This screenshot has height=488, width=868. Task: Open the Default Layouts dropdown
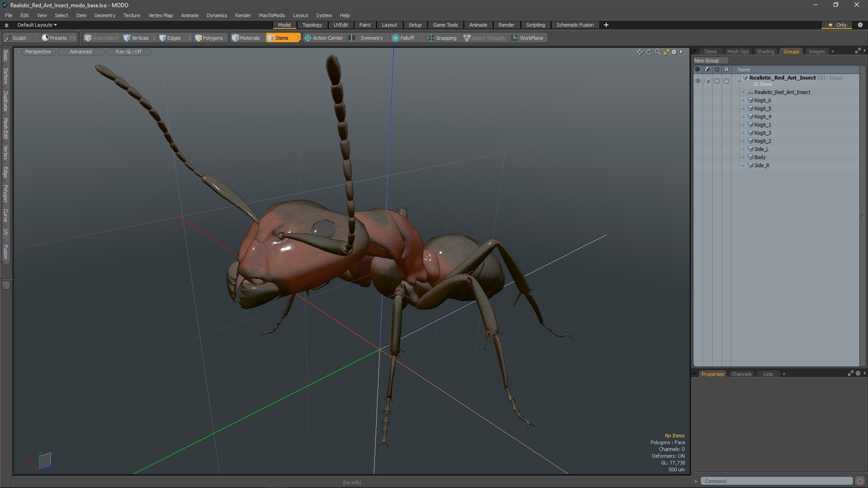tap(37, 25)
